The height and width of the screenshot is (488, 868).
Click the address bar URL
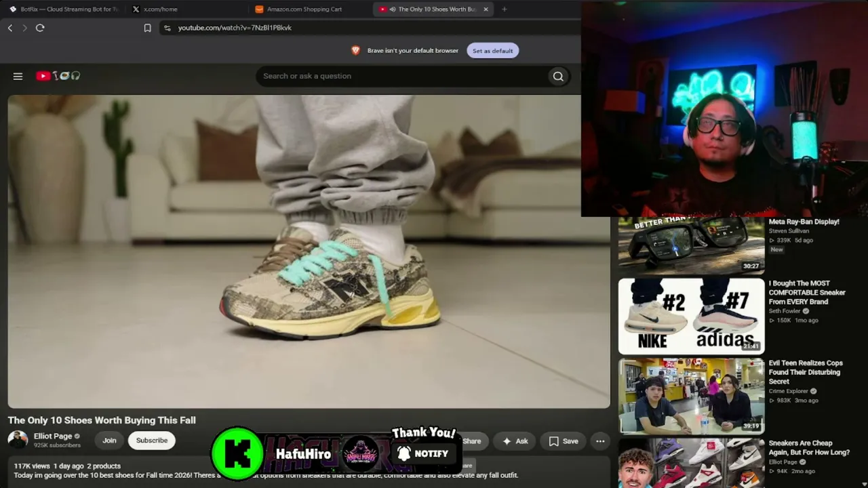click(x=235, y=28)
